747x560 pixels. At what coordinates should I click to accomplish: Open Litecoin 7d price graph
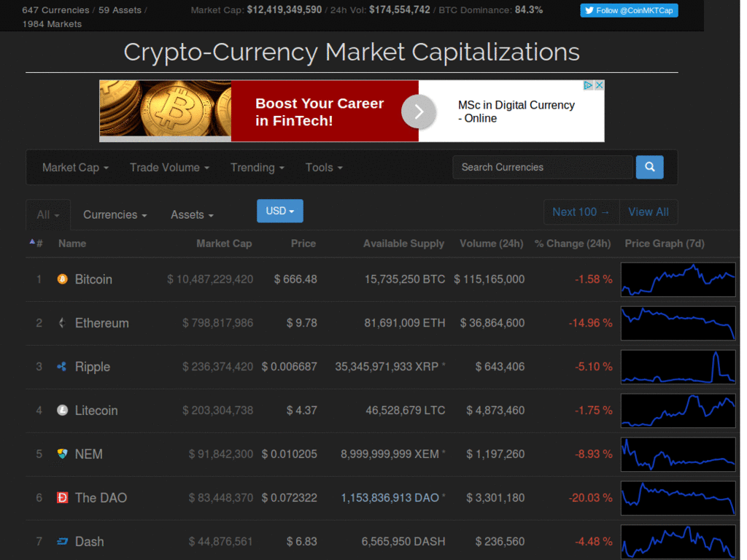[x=678, y=411]
